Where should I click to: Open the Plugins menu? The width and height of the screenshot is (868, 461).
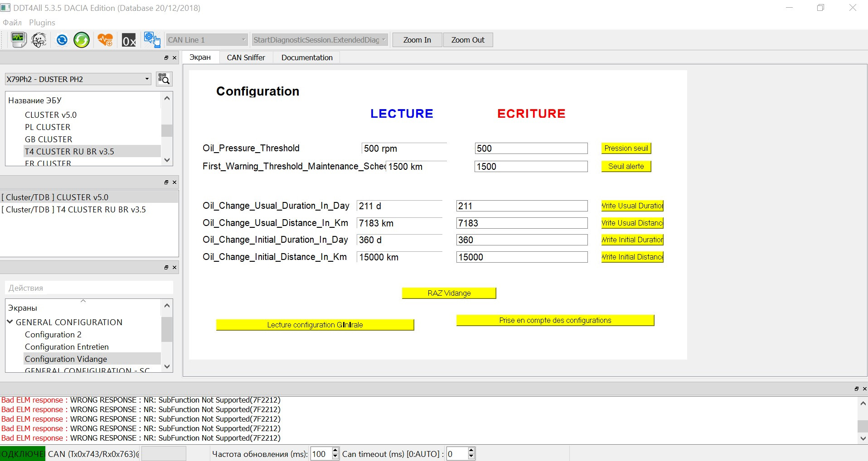pyautogui.click(x=42, y=23)
